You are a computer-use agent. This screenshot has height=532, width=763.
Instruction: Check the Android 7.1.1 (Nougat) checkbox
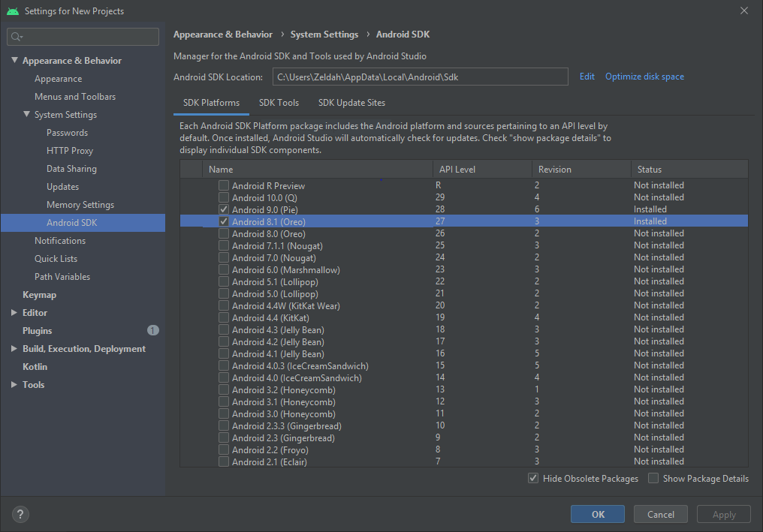(224, 245)
